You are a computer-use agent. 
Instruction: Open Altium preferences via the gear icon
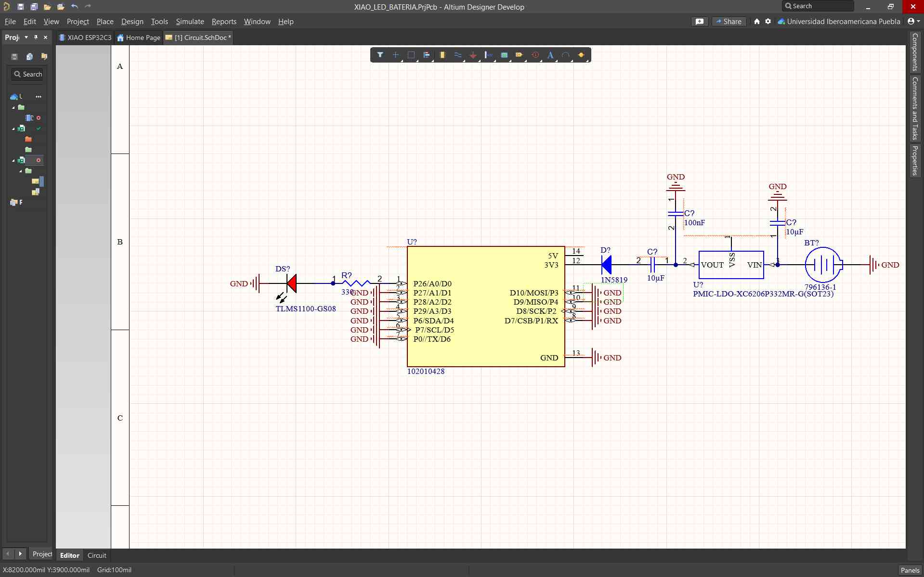click(x=768, y=21)
